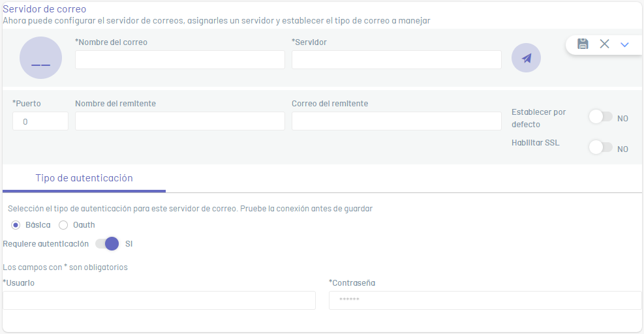Select the Oauth radio button
The image size is (644, 334).
tap(63, 225)
